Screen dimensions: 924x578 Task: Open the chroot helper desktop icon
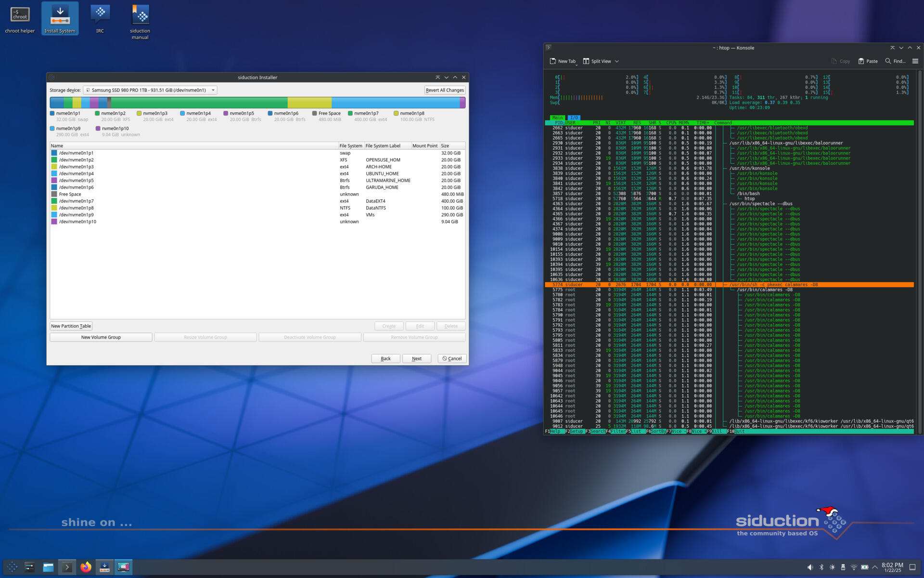(x=20, y=19)
